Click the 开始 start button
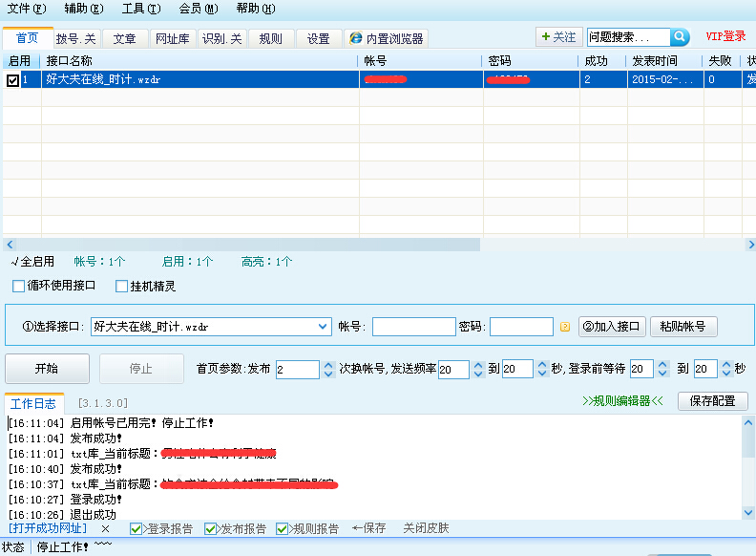Image resolution: width=756 pixels, height=556 pixels. click(47, 369)
